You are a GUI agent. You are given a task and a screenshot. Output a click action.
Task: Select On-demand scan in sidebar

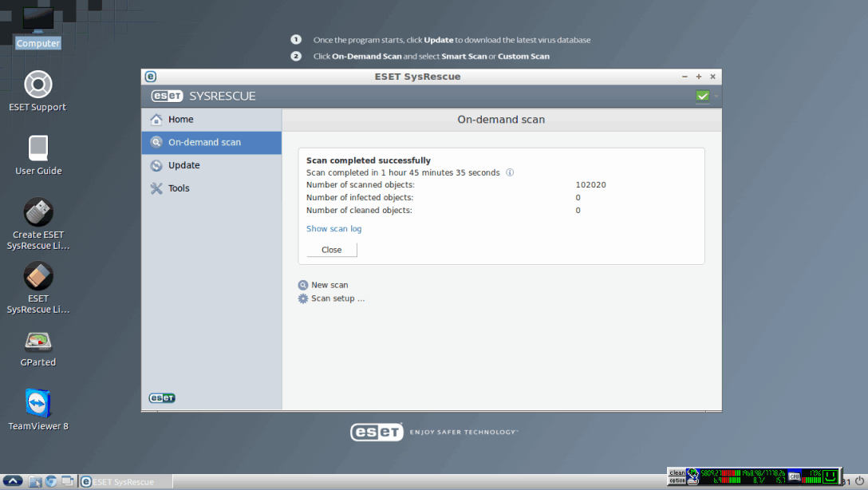click(211, 142)
